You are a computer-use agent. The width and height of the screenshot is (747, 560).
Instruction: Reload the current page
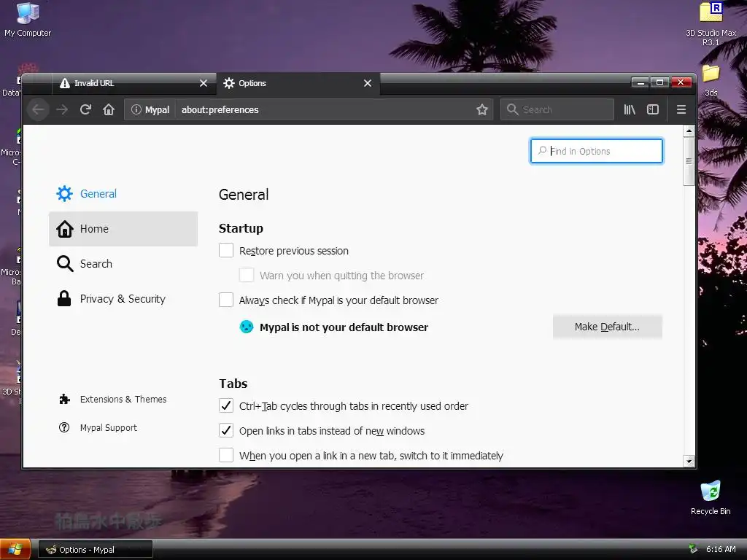85,109
